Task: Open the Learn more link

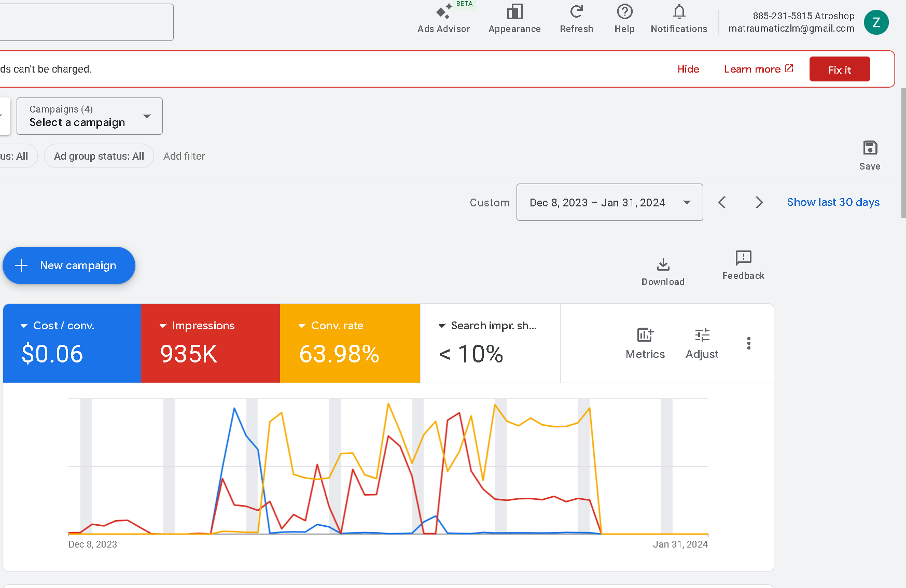Action: [x=758, y=69]
